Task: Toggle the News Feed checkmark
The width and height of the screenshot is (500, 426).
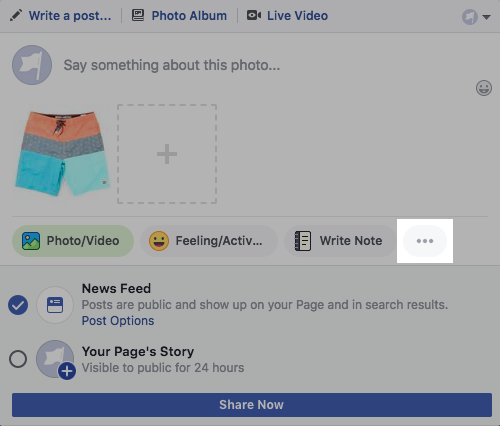Action: coord(18,305)
